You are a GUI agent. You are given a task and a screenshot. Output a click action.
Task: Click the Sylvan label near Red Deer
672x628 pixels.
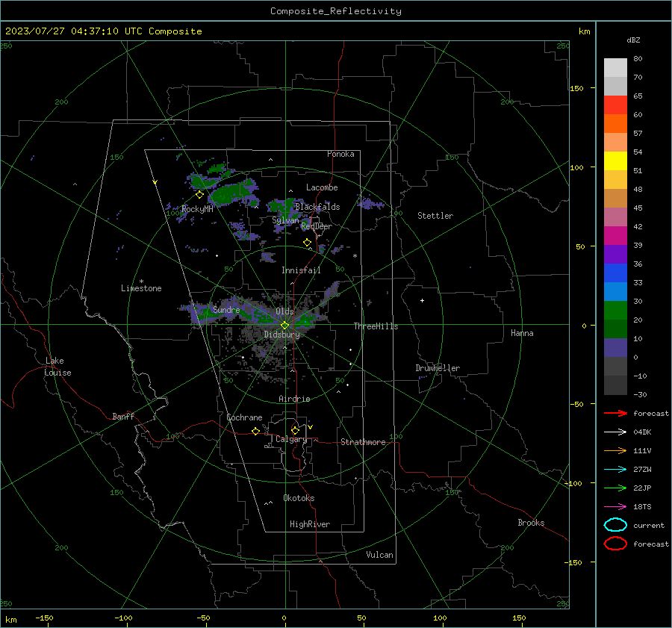pyautogui.click(x=285, y=220)
